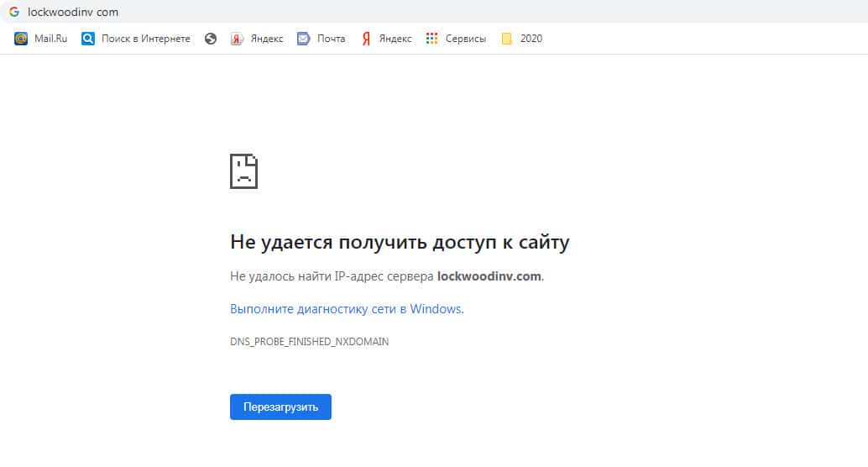Click the Почта envelope icon

[x=304, y=39]
